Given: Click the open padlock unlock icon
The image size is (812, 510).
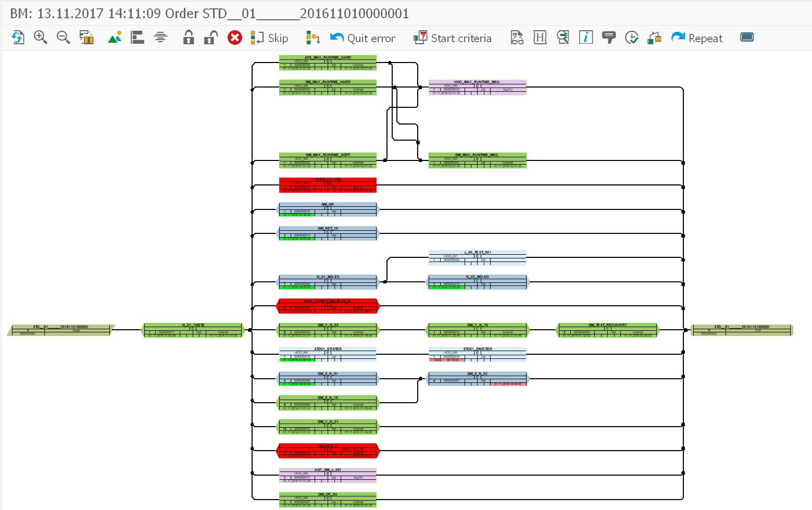Looking at the screenshot, I should pos(211,38).
